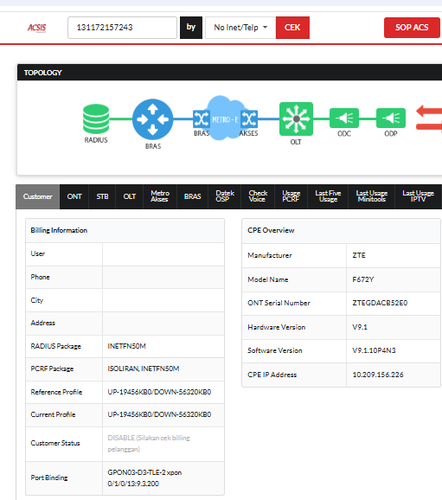Click the ONT Serial Number label
This screenshot has height=500, width=442.
pyautogui.click(x=279, y=303)
